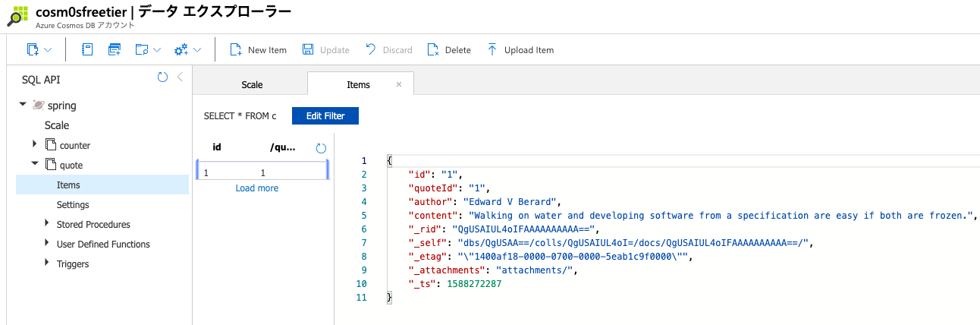Image resolution: width=980 pixels, height=325 pixels.
Task: Select Settings under the quote container
Action: click(73, 205)
